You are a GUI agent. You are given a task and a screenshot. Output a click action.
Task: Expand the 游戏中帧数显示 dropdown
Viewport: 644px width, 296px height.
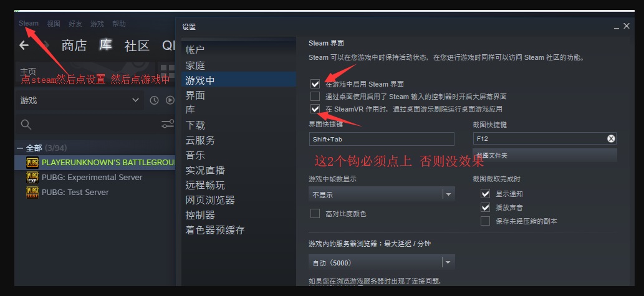382,194
